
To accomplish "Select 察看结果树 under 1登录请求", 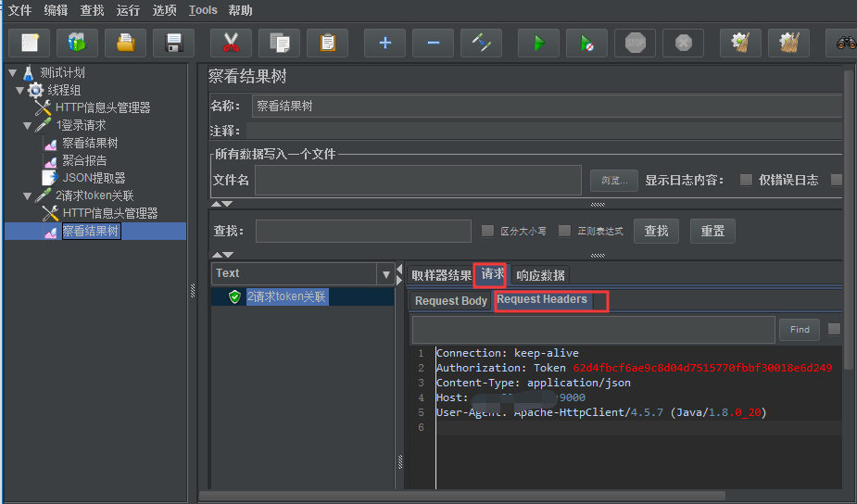I will (90, 144).
